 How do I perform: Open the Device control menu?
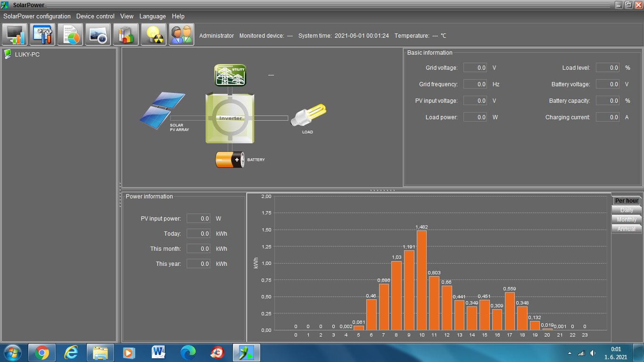[x=95, y=16]
